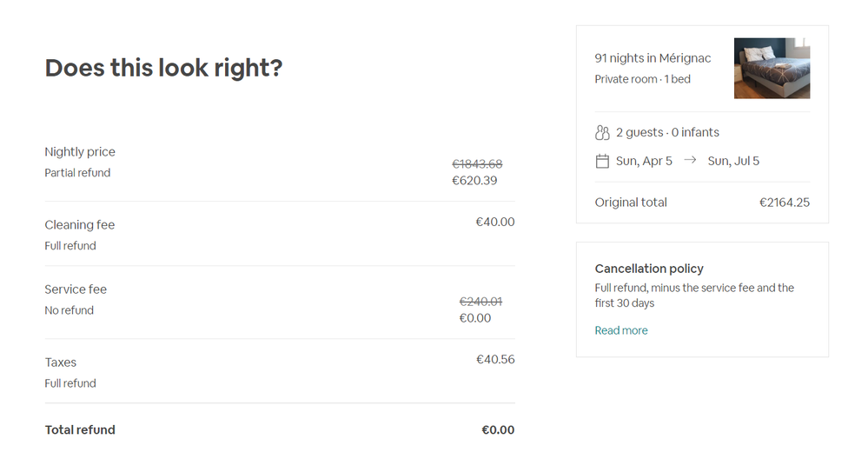Screen dimensions: 868x472
Task: Click the guests icon
Action: [602, 133]
